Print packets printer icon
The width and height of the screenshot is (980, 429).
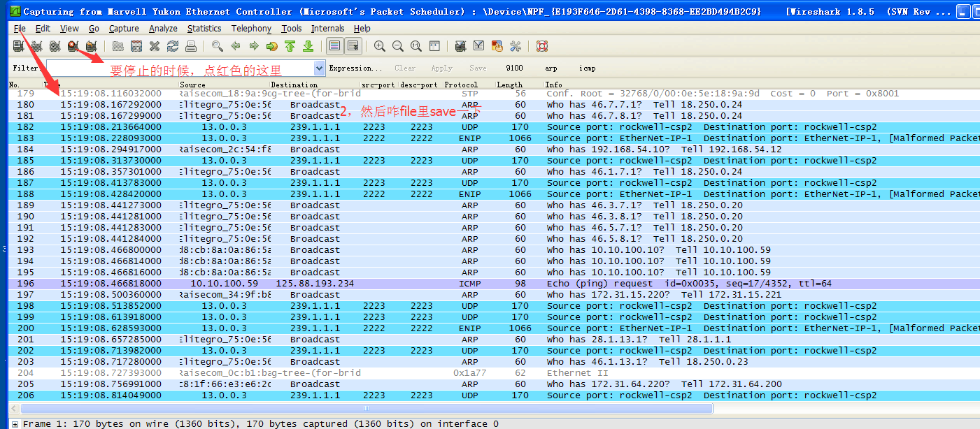(191, 46)
